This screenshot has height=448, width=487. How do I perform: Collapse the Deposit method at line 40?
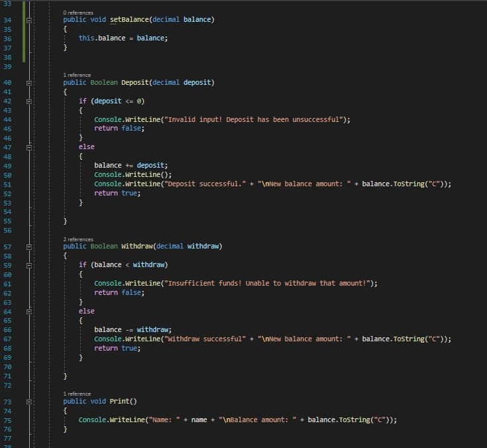[29, 83]
